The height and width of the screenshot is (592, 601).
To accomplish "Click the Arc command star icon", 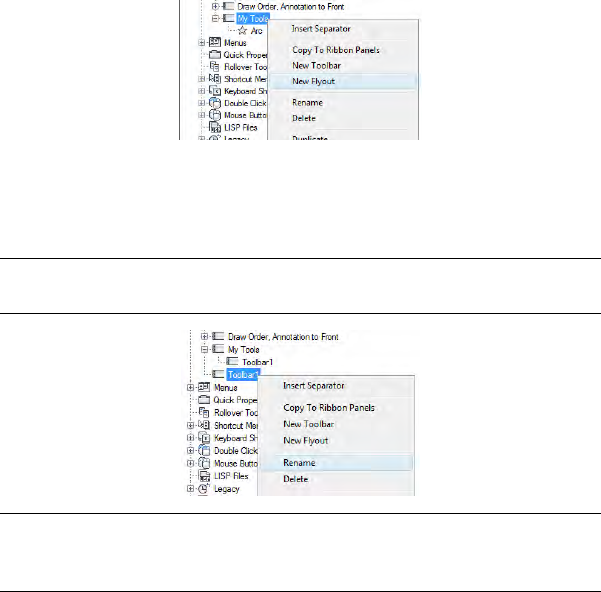I will (242, 30).
